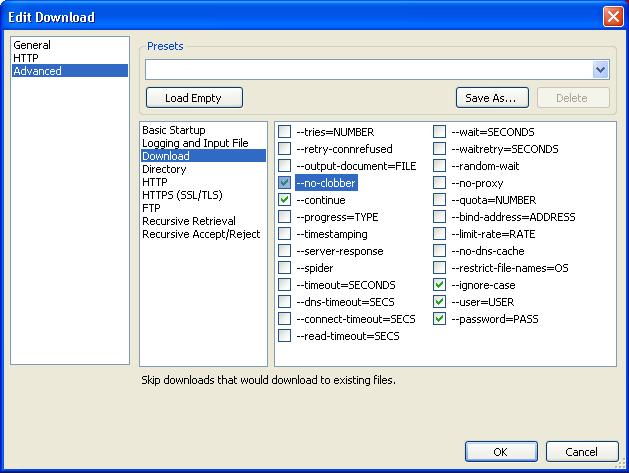
Task: Open the Recursive Accept/Reject section
Action: click(x=201, y=234)
